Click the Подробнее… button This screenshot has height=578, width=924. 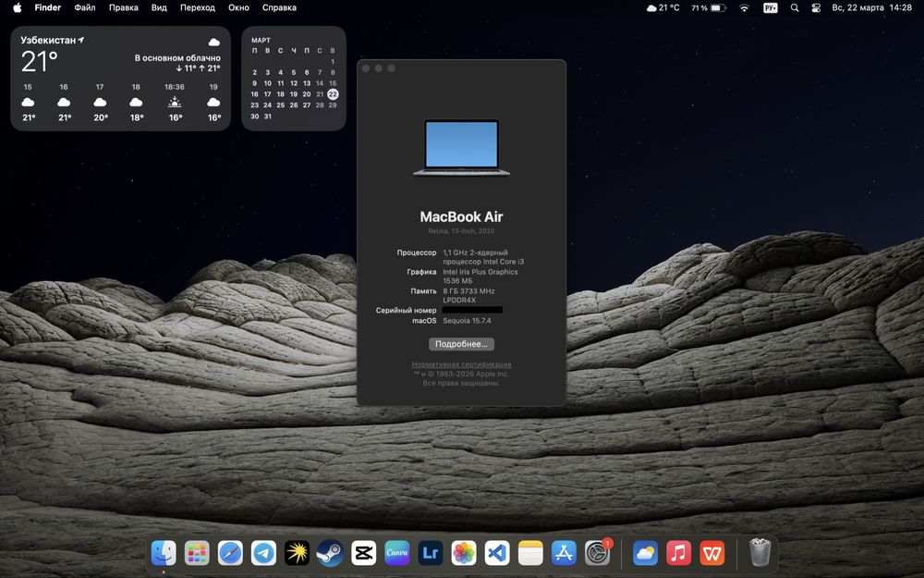(461, 344)
